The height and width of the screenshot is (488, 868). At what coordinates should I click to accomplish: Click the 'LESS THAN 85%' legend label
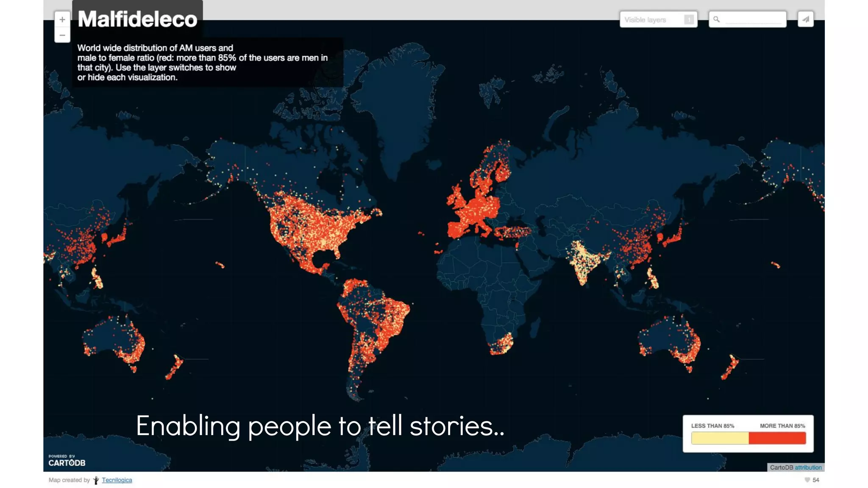pyautogui.click(x=712, y=426)
